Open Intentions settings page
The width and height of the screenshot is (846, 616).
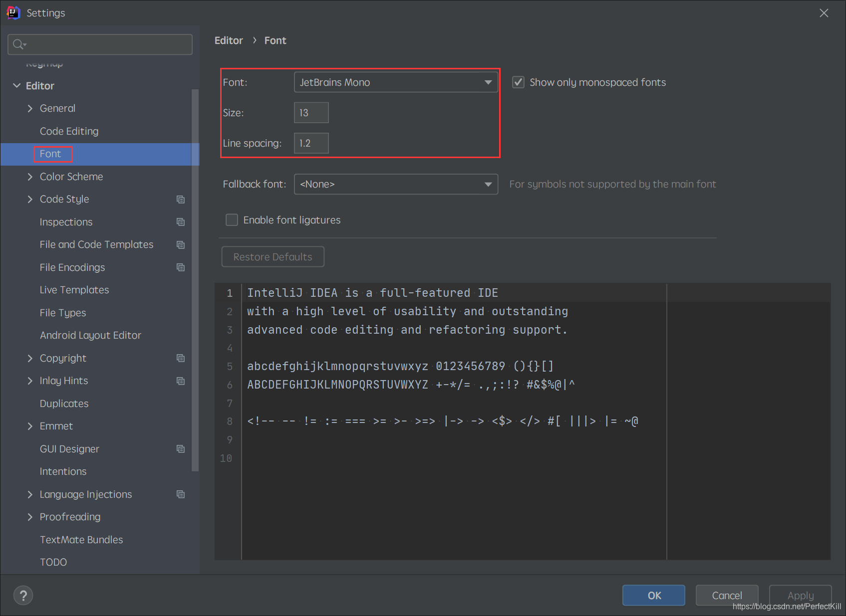click(x=63, y=471)
